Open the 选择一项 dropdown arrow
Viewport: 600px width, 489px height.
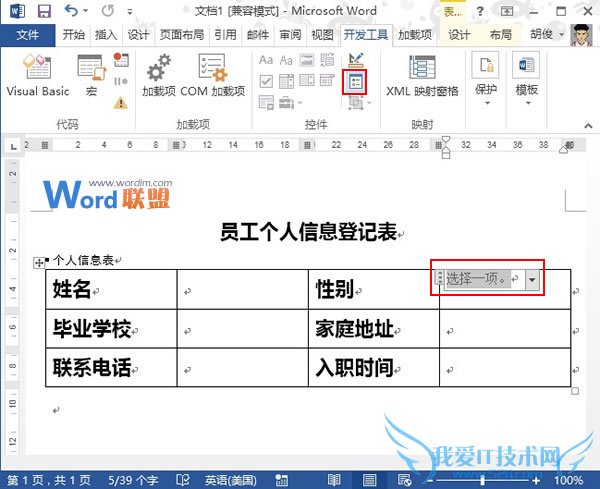click(532, 280)
